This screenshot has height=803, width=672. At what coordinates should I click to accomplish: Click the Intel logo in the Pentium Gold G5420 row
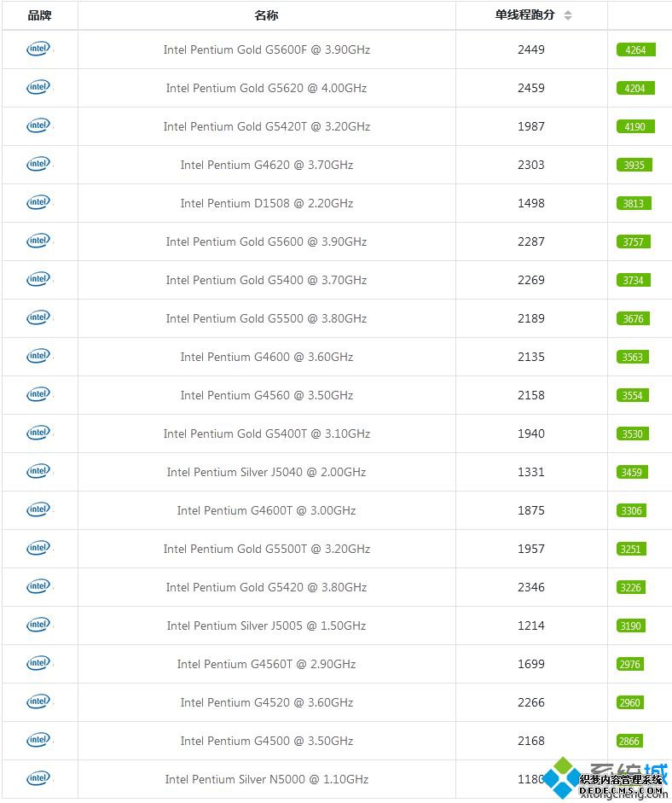click(x=39, y=587)
